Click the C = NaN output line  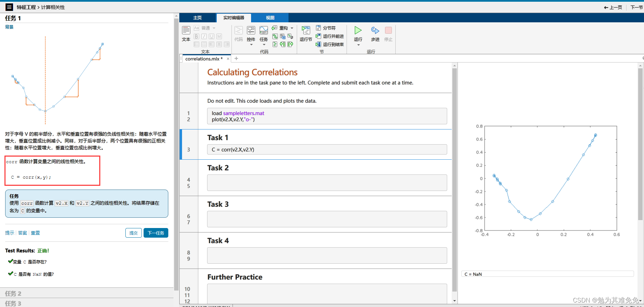click(x=547, y=274)
